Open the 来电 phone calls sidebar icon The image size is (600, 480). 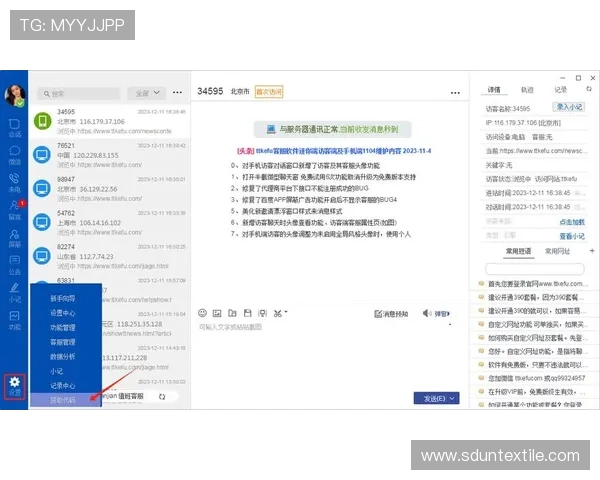15,183
